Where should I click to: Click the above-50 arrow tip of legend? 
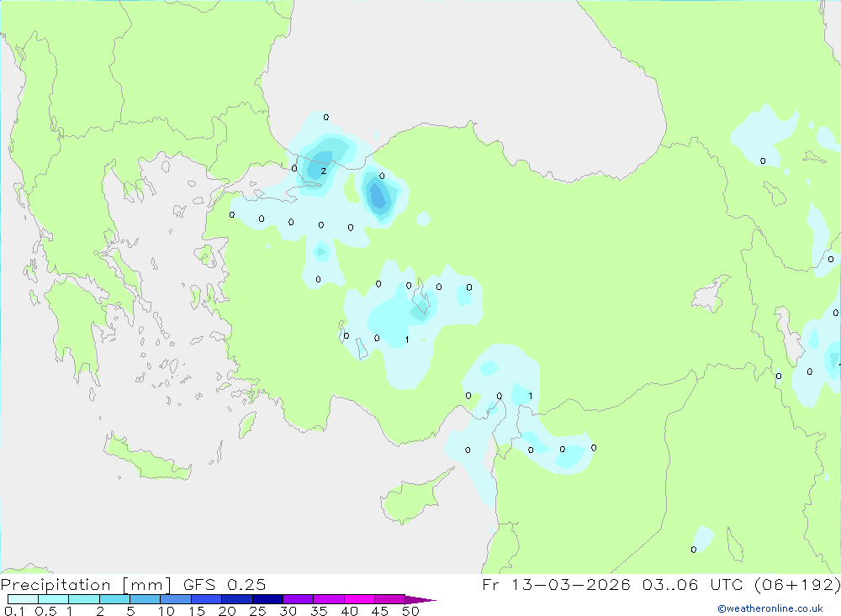[x=420, y=600]
